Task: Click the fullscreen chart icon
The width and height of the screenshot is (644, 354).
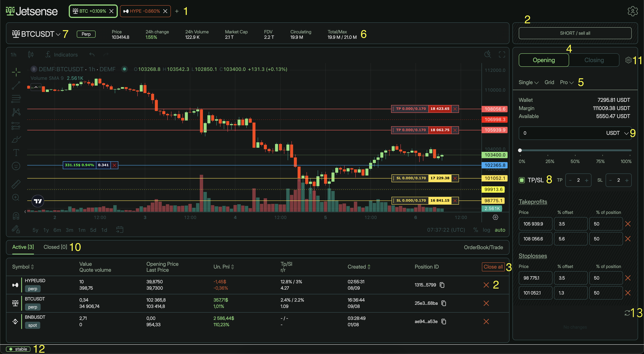Action: [x=502, y=54]
